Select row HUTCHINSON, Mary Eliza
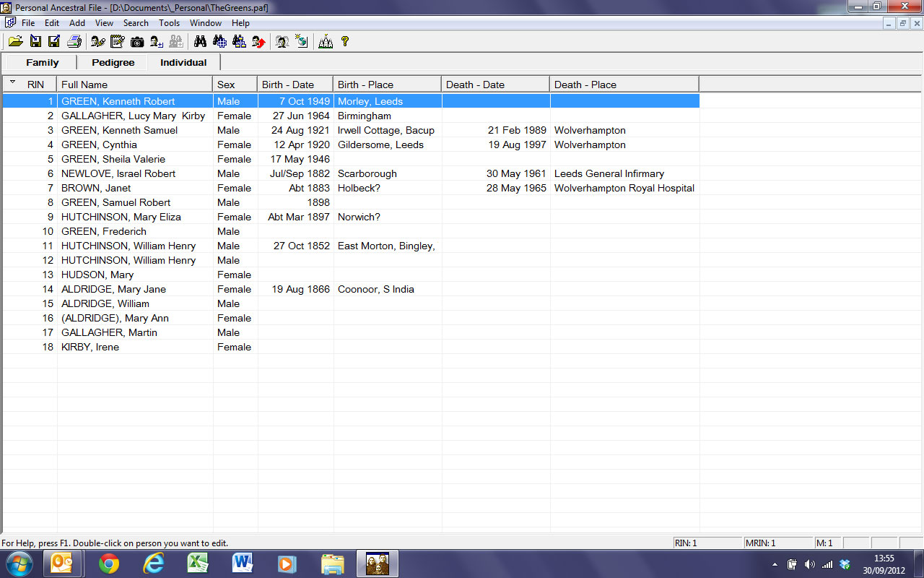Image resolution: width=924 pixels, height=578 pixels. [351, 217]
